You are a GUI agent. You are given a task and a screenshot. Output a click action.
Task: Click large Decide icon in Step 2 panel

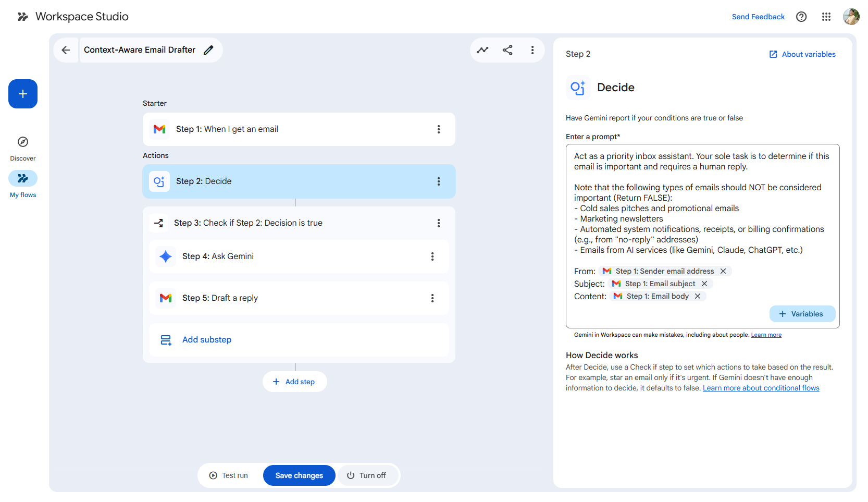coord(578,88)
